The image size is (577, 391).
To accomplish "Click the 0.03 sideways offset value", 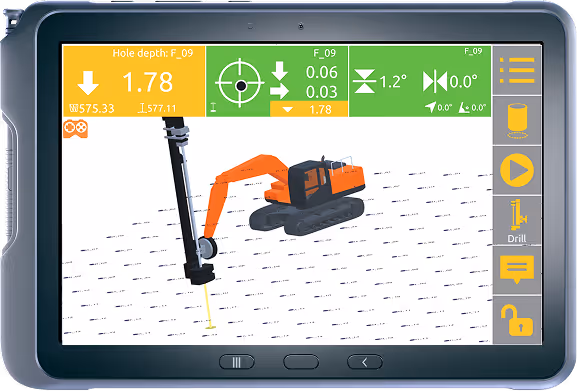I will tap(321, 92).
